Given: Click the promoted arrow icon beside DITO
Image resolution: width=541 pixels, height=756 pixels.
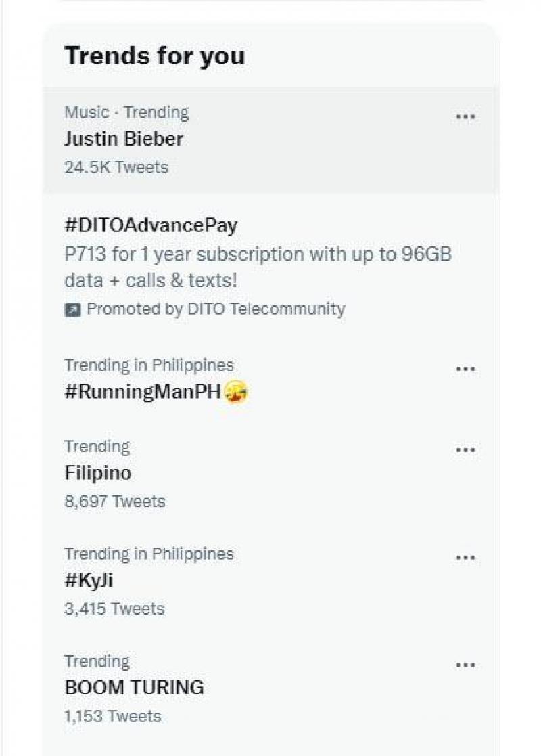Looking at the screenshot, I should (x=72, y=310).
